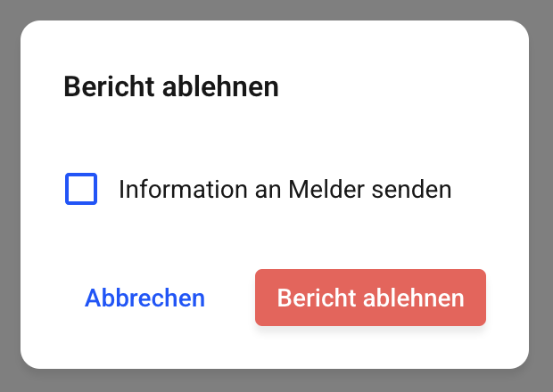Dismiss the dialog using Abbrechen

point(144,298)
